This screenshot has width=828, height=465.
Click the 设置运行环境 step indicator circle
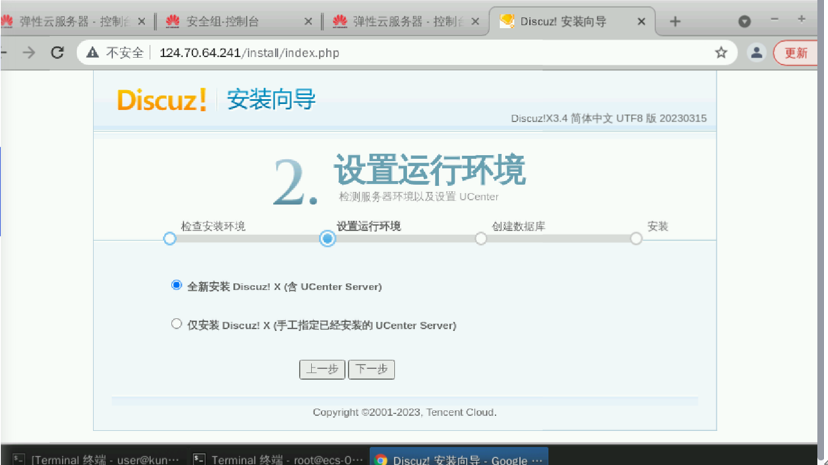click(327, 239)
